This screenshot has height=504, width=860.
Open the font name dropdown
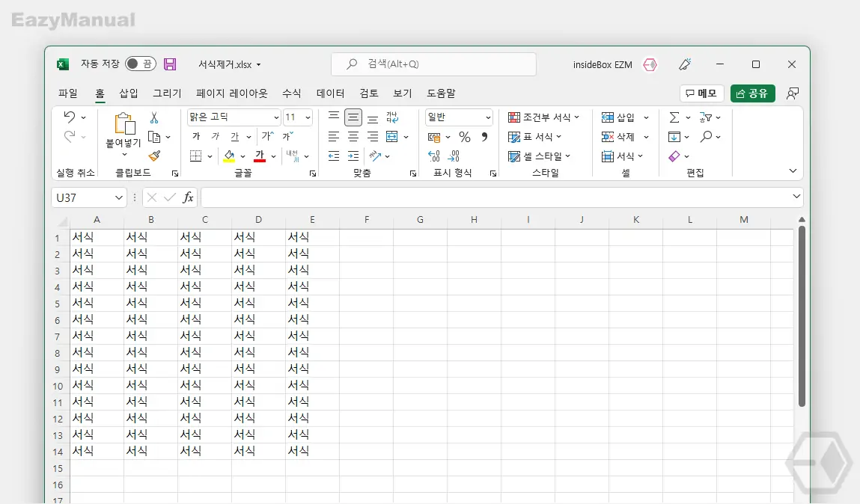coord(276,117)
